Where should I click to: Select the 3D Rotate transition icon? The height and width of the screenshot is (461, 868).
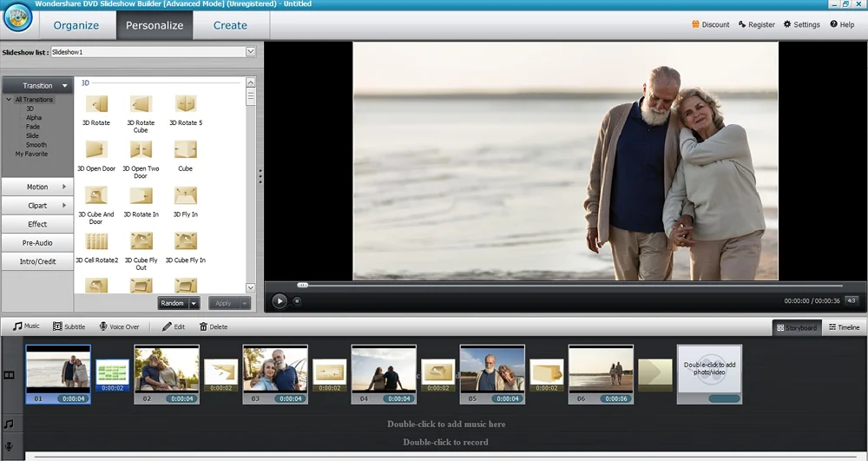pos(96,104)
